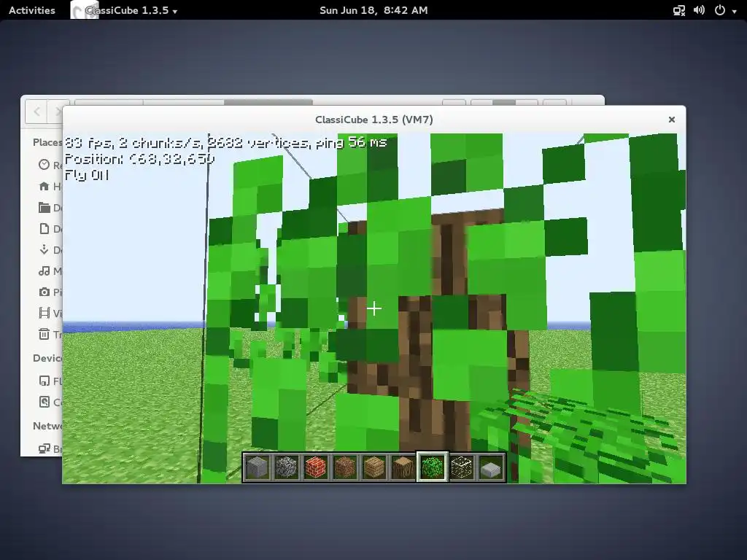Select the red brick block in hotbar
The image size is (747, 560).
[x=315, y=467]
